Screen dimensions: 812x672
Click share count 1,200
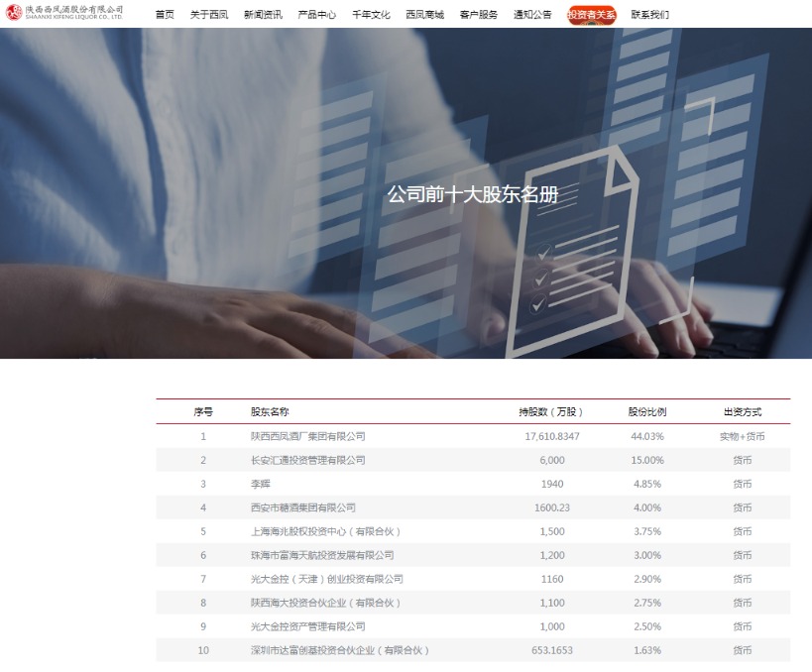552,555
